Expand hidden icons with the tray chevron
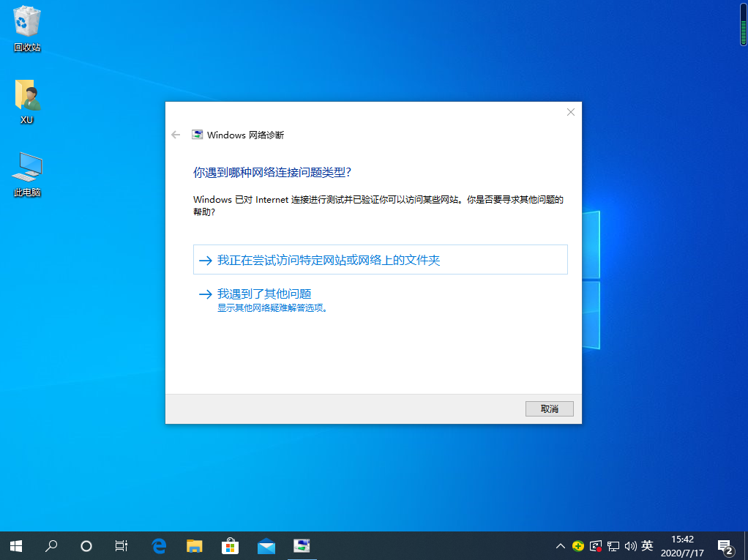The image size is (748, 560). tap(560, 545)
